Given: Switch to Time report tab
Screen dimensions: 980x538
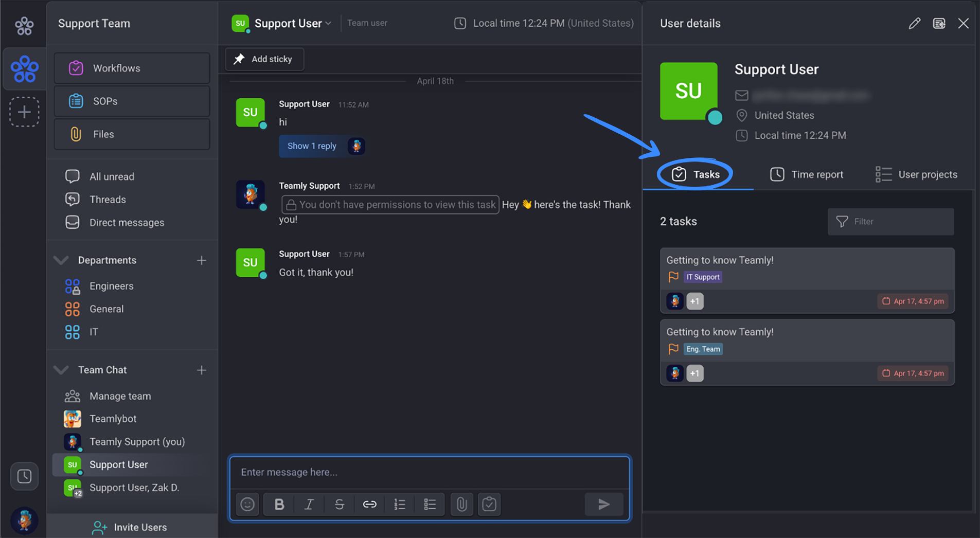Looking at the screenshot, I should (x=807, y=174).
